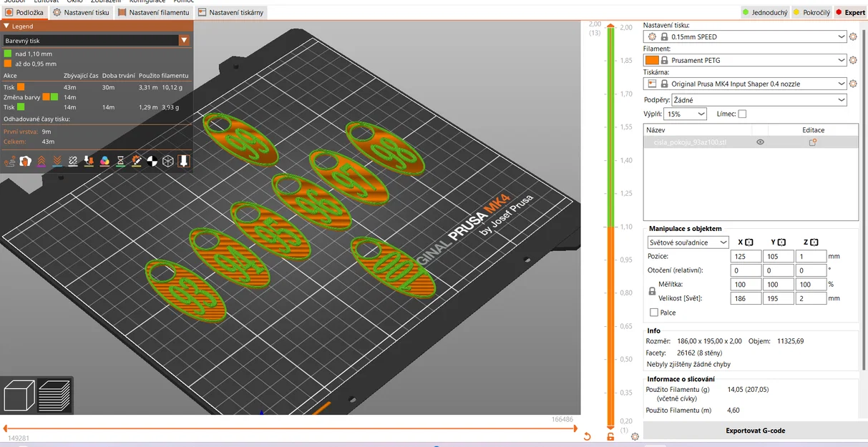The image size is (868, 447).
Task: Select cisla_pokoju_93az100.stl row in object list
Action: [x=751, y=142]
